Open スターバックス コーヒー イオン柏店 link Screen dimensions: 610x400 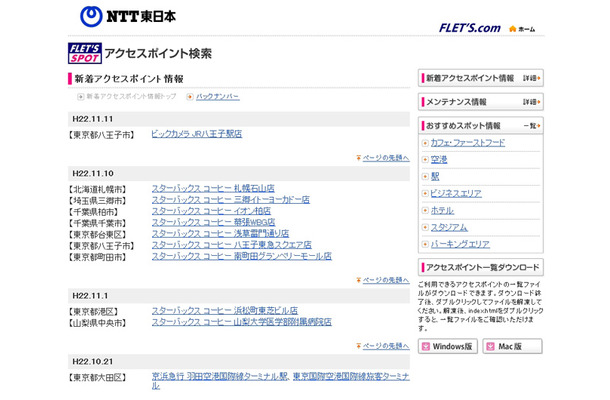click(211, 211)
